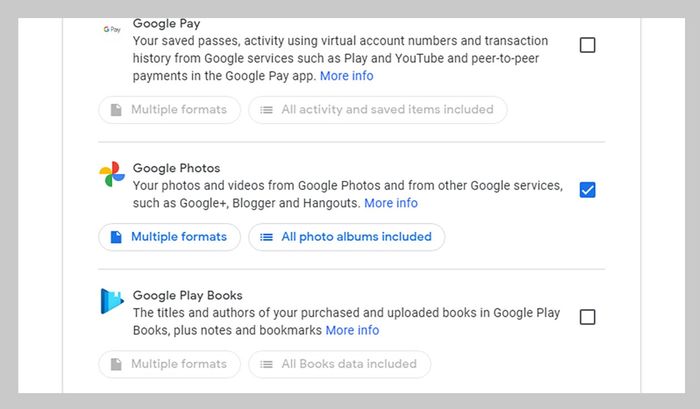
Task: Click the Google Pay logo icon
Action: [112, 30]
